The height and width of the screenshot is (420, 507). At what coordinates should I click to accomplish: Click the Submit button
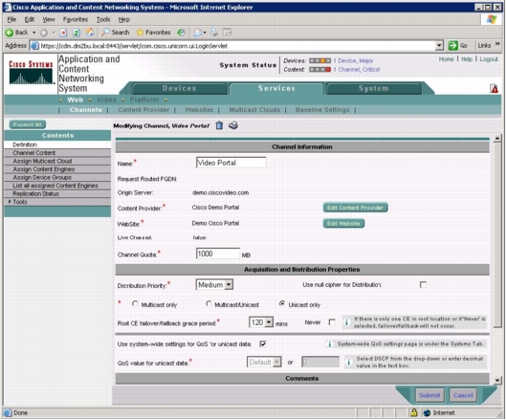(x=430, y=395)
